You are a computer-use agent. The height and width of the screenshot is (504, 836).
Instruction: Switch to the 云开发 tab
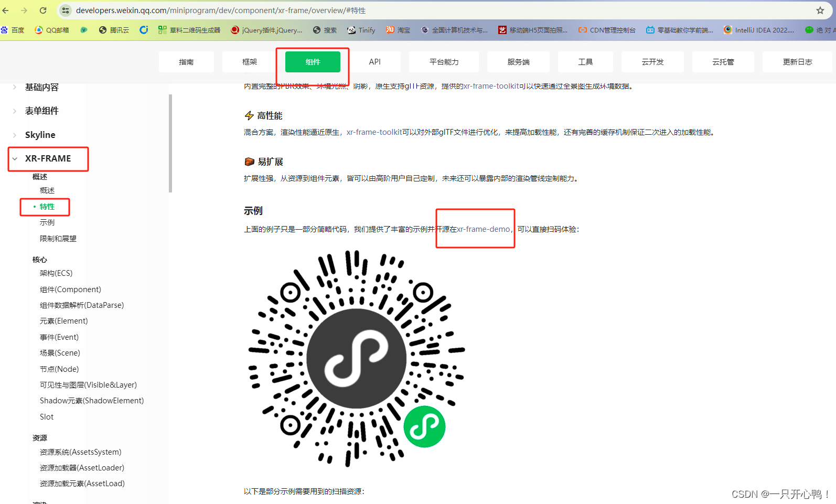pos(652,62)
